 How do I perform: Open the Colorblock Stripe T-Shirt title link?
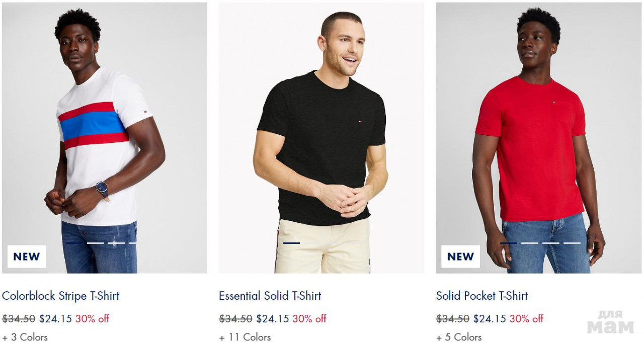pos(61,296)
